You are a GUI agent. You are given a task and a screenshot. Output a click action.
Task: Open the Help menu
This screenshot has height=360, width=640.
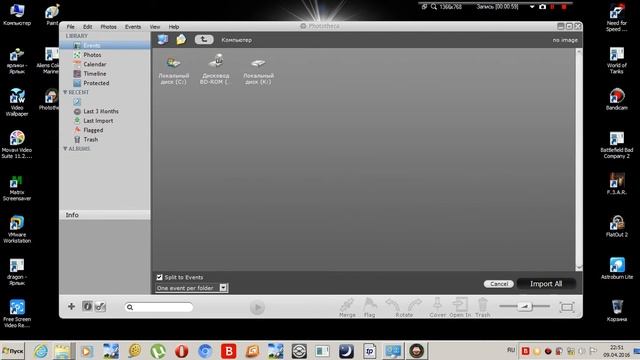[x=174, y=27]
